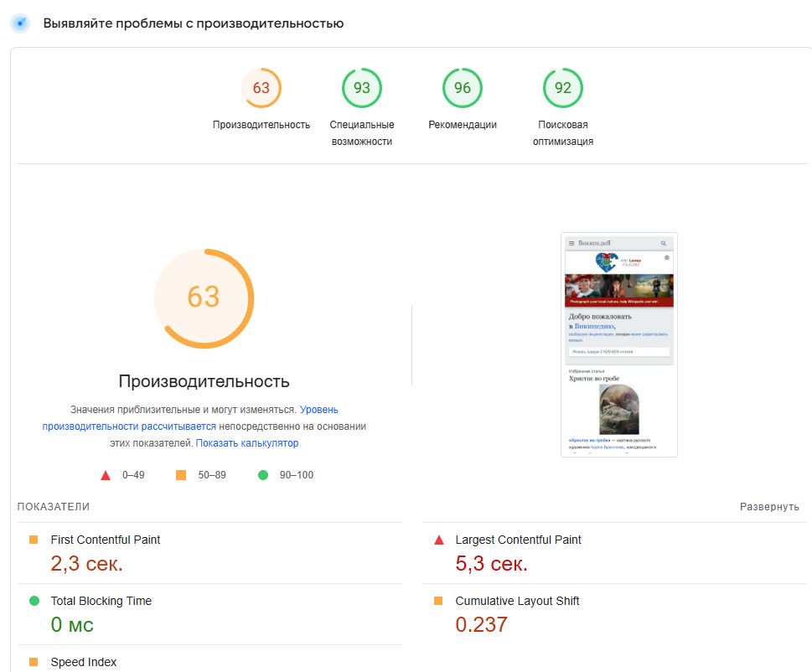This screenshot has width=812, height=672.
Task: Click the large circular performance gauge showing 63
Action: click(203, 298)
